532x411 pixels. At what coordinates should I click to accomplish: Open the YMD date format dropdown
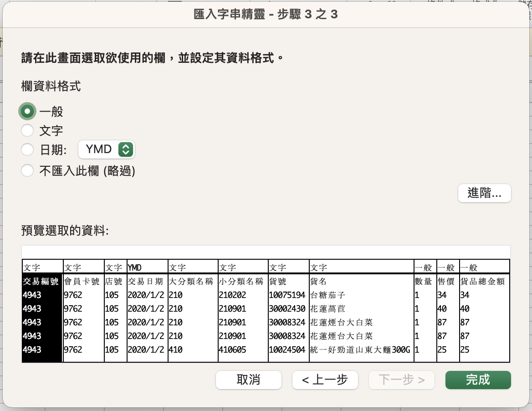pos(107,149)
